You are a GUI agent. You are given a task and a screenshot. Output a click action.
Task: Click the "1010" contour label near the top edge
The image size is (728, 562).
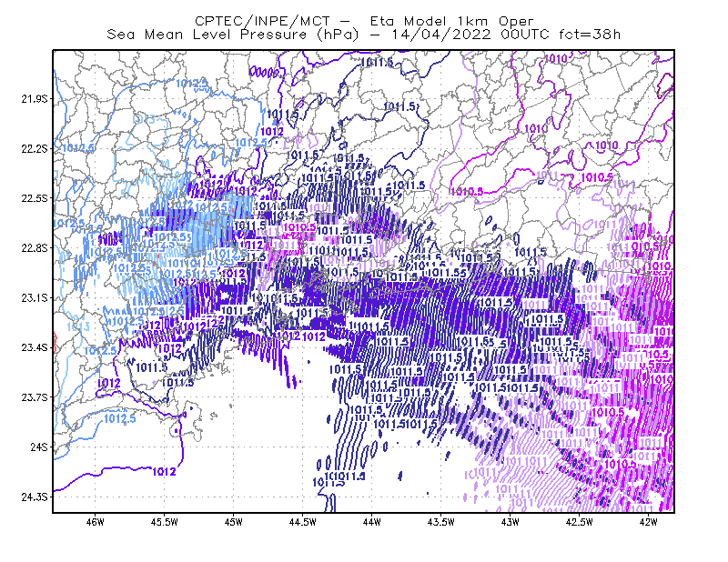(x=556, y=59)
